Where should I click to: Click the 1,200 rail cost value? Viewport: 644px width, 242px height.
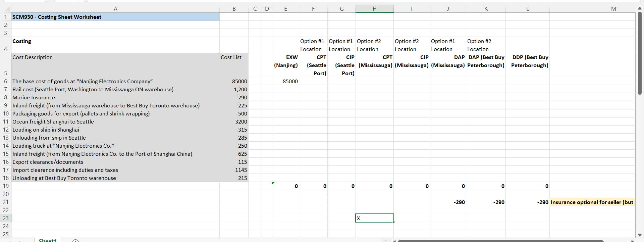click(240, 89)
